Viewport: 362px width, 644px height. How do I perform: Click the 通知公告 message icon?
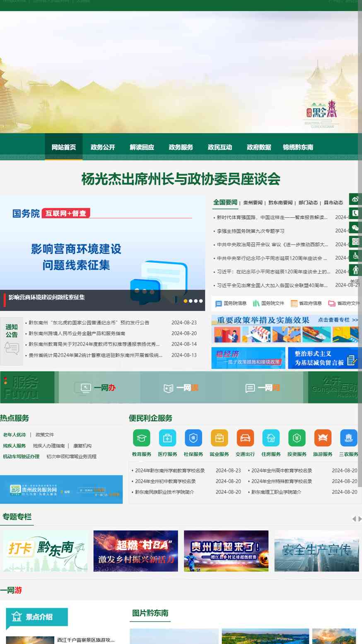pyautogui.click(x=12, y=348)
